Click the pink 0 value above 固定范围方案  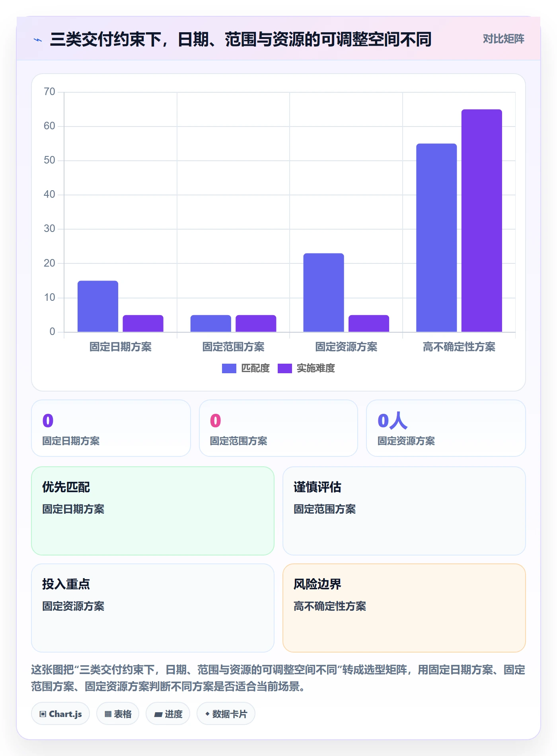point(215,421)
